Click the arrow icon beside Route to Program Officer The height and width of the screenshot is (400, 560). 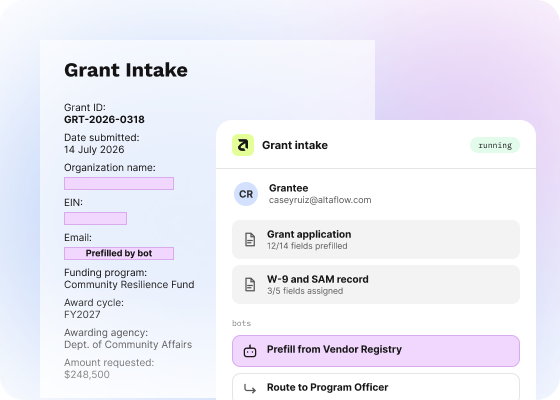(250, 388)
